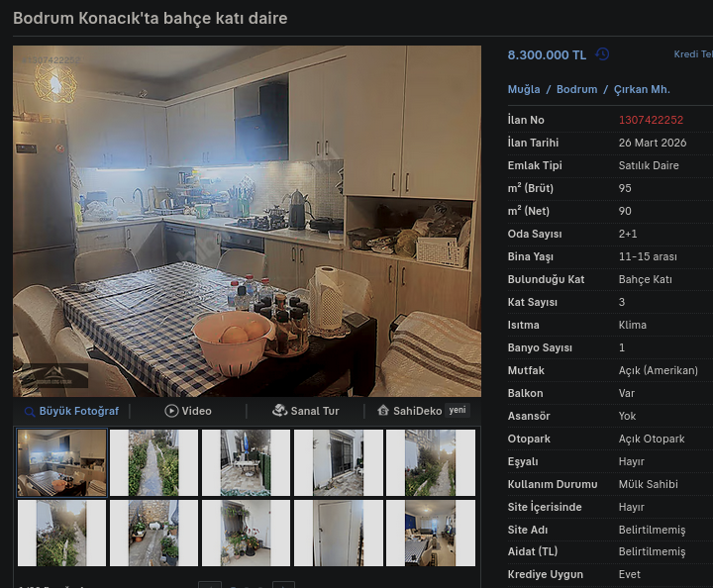Click the Video play icon

click(x=171, y=411)
